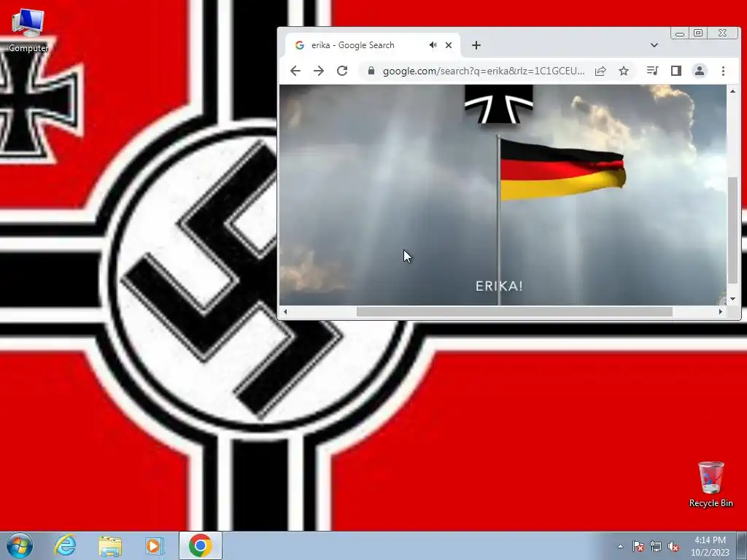The height and width of the screenshot is (560, 747).
Task: Bookmark this tab with star icon
Action: click(x=624, y=71)
